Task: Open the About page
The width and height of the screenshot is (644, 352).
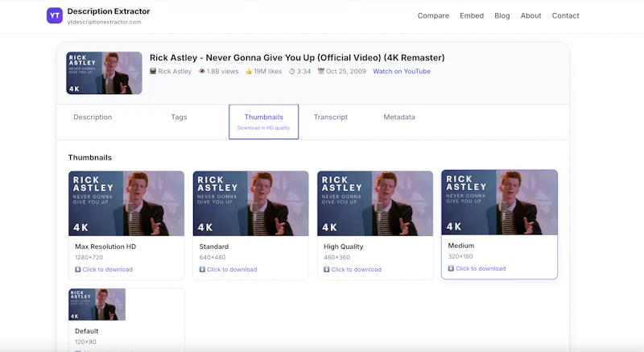Action: (x=530, y=15)
